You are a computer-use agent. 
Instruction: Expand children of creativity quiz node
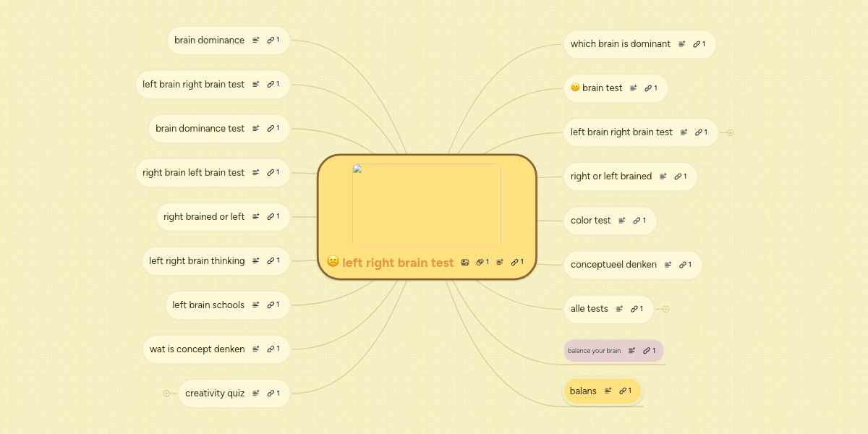(x=166, y=393)
